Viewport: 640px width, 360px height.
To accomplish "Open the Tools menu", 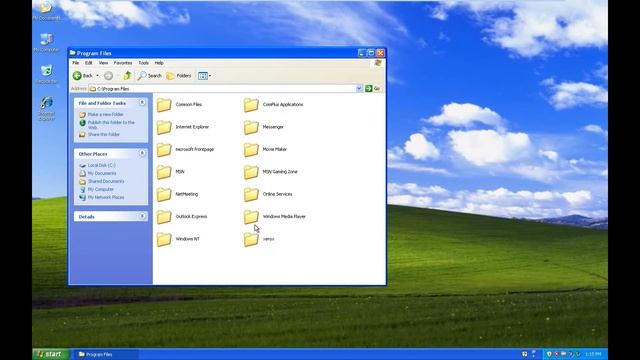I will [x=143, y=63].
